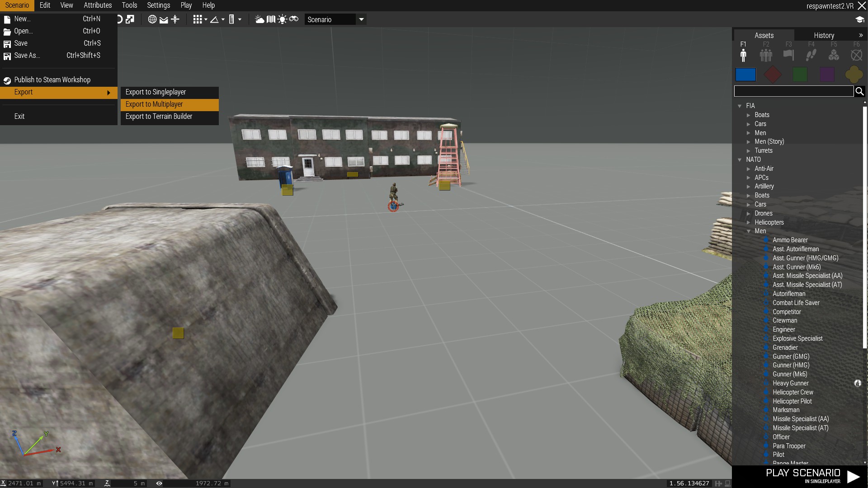
Task: Select the Waypoints (F4) footsteps icon
Action: (811, 55)
